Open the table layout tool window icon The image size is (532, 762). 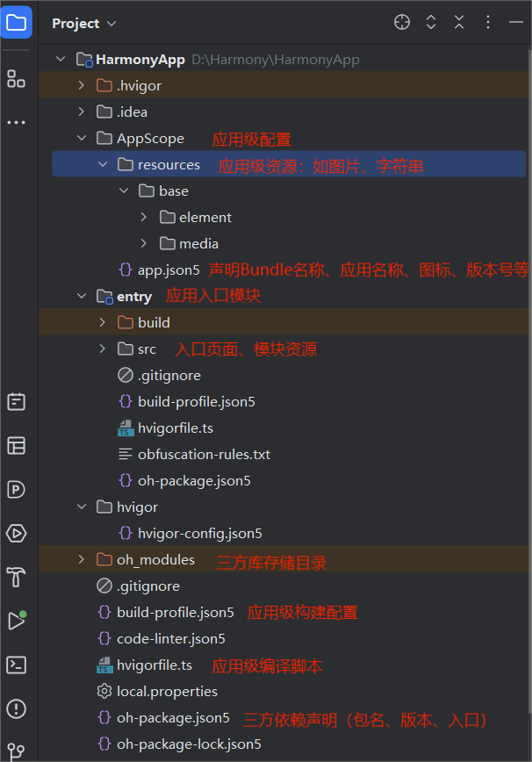click(x=16, y=446)
